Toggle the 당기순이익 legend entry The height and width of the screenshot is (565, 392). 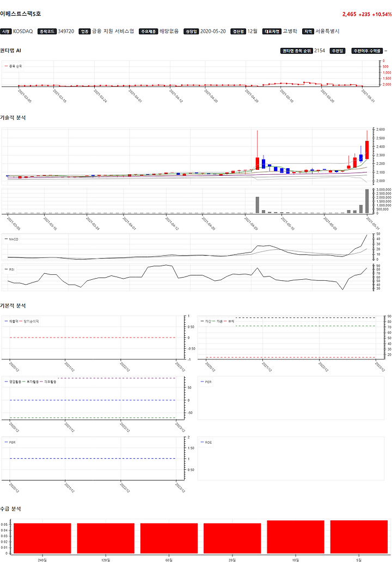point(29,321)
